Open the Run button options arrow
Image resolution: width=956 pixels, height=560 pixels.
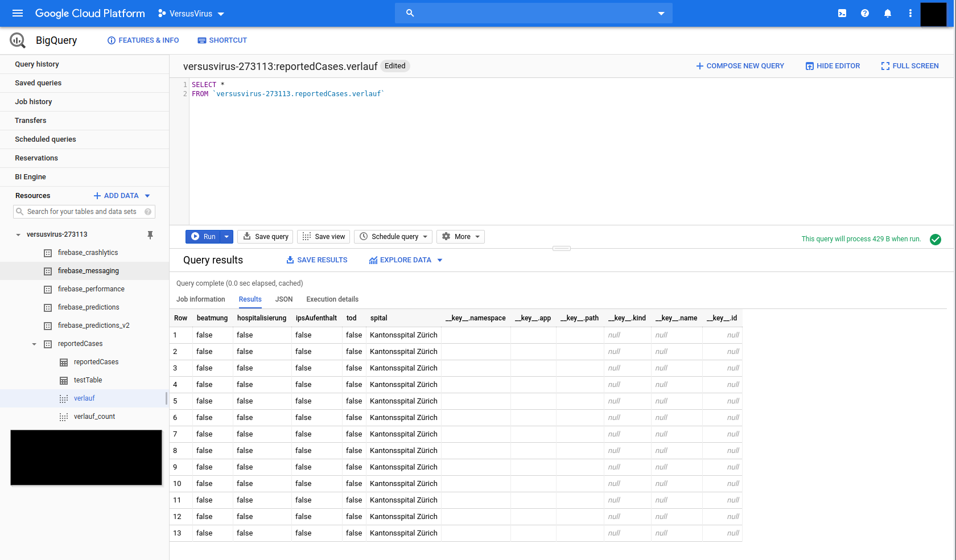pos(226,237)
